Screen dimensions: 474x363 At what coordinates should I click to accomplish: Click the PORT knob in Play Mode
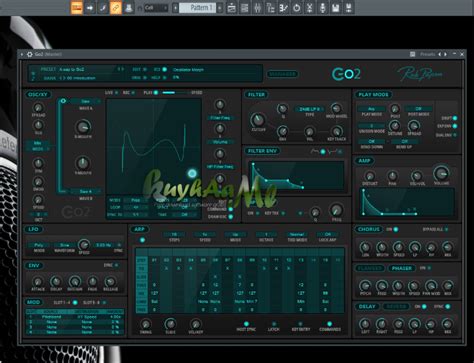(x=395, y=109)
